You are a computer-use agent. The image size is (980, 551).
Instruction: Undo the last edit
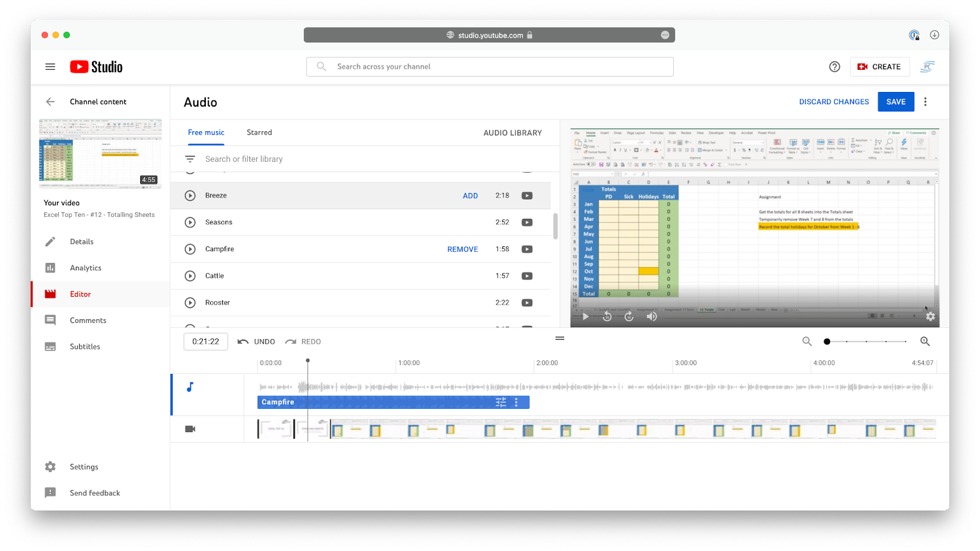tap(257, 341)
